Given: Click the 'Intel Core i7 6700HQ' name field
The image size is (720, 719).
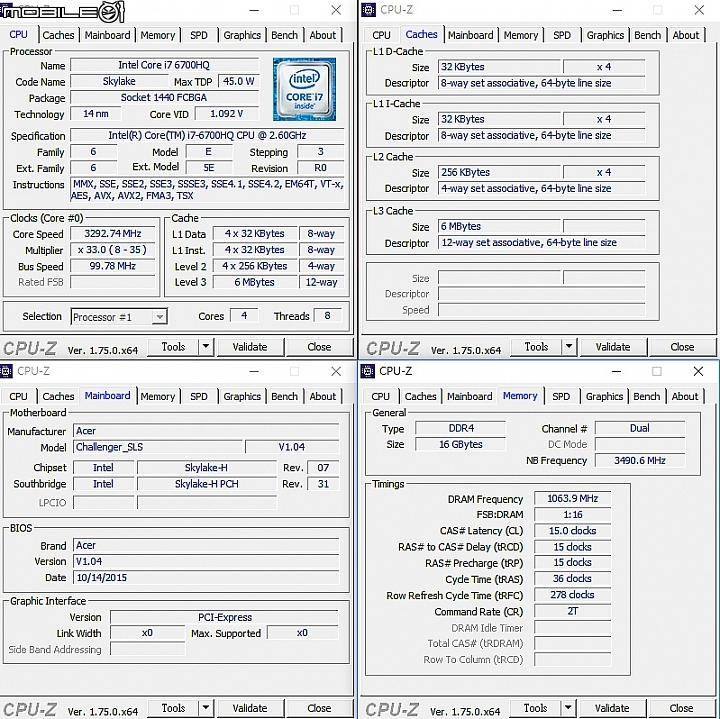Looking at the screenshot, I should coord(164,65).
